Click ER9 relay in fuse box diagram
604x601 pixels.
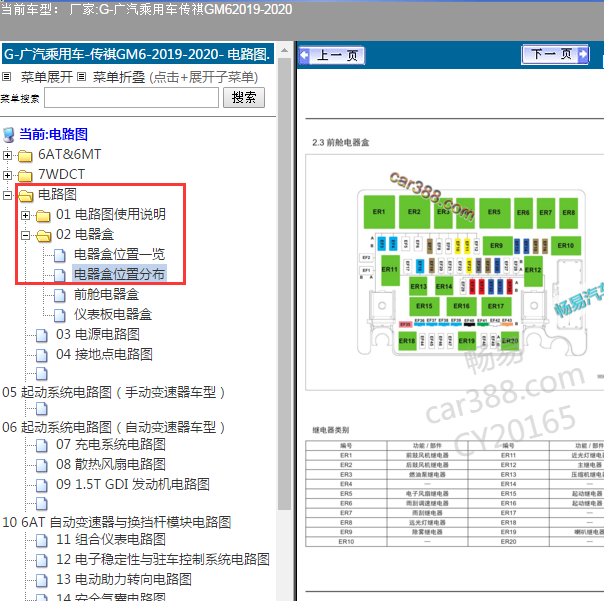(497, 245)
